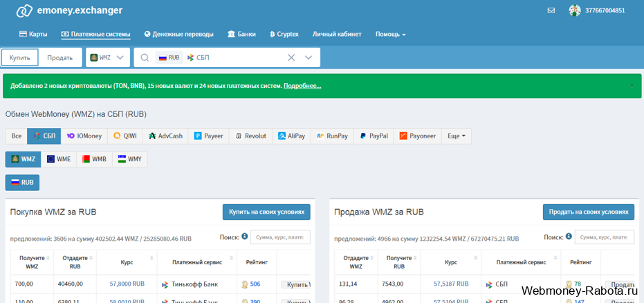
Task: Focus the search field in the Продажа panel
Action: point(604,237)
